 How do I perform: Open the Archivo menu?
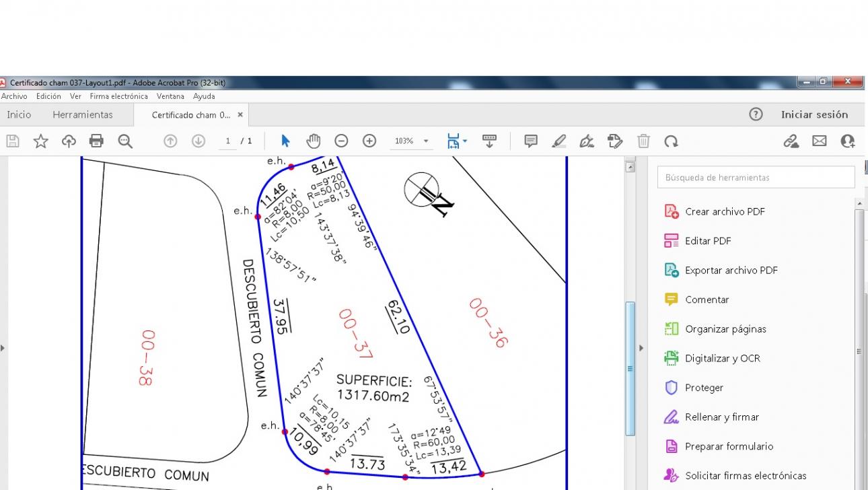[14, 96]
